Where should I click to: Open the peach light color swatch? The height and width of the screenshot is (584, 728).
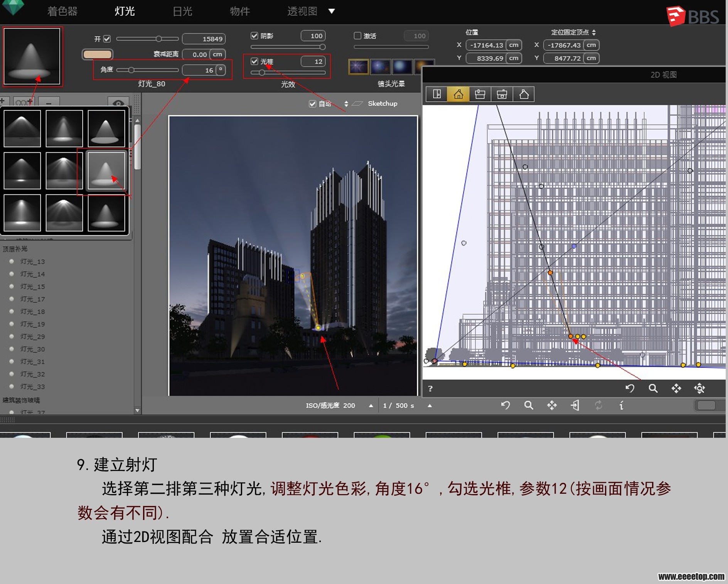(x=98, y=54)
